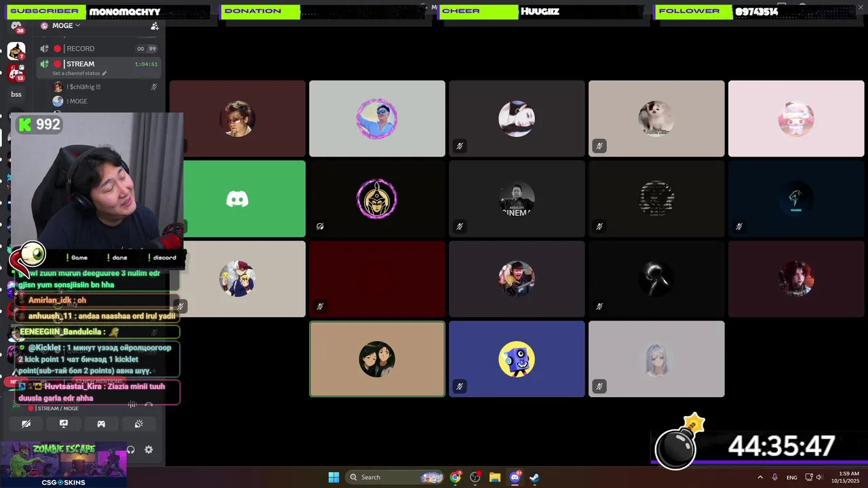
Task: Open the red server with 13 notifications
Action: pyautogui.click(x=16, y=73)
